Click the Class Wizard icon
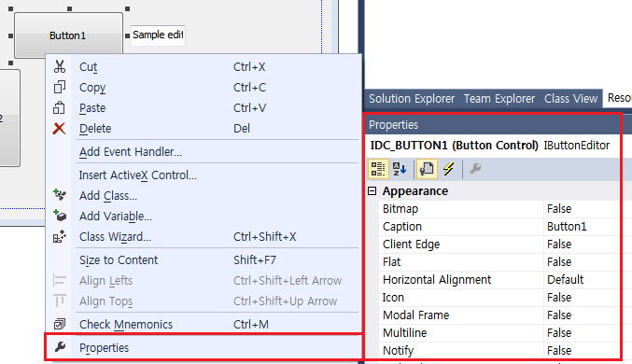The height and width of the screenshot is (364, 632). pos(60,237)
